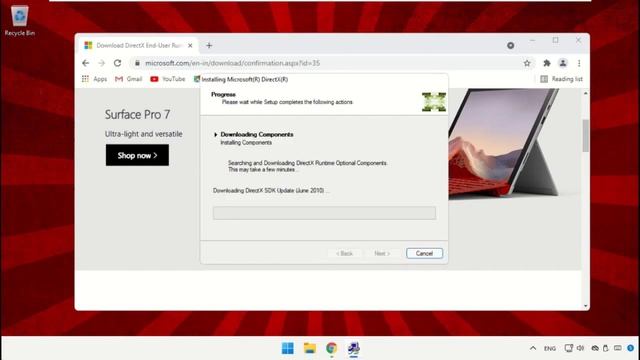The width and height of the screenshot is (640, 360).
Task: Cancel the DirectX installation
Action: (x=424, y=253)
